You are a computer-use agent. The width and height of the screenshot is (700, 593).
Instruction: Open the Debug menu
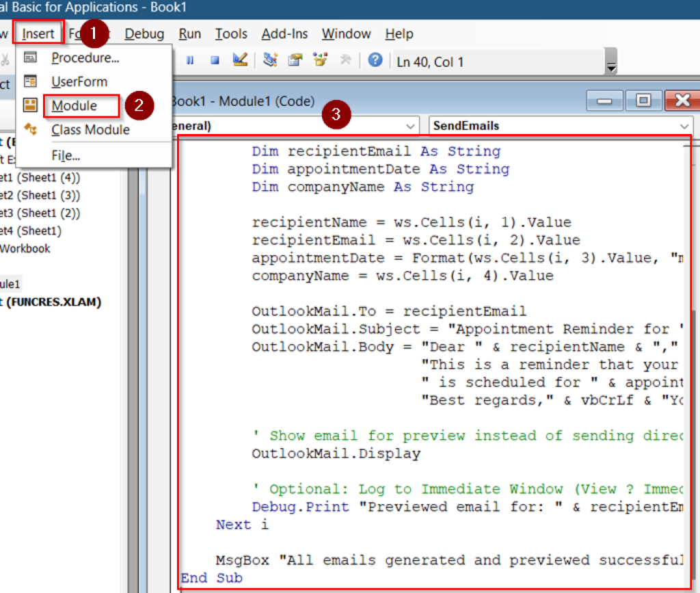click(144, 34)
